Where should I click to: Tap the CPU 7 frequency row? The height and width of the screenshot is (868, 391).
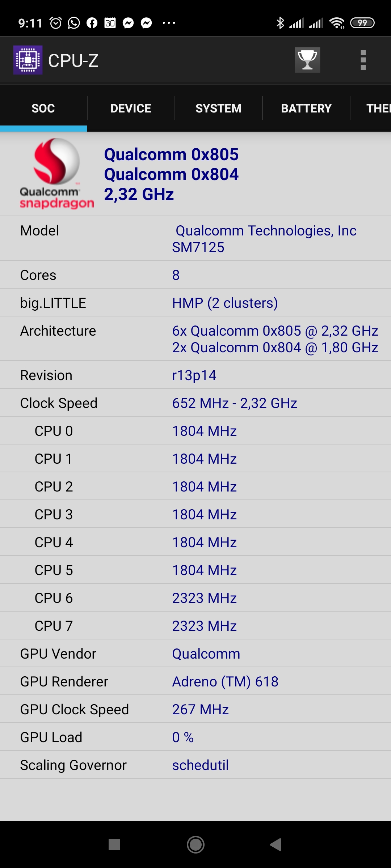(x=195, y=626)
